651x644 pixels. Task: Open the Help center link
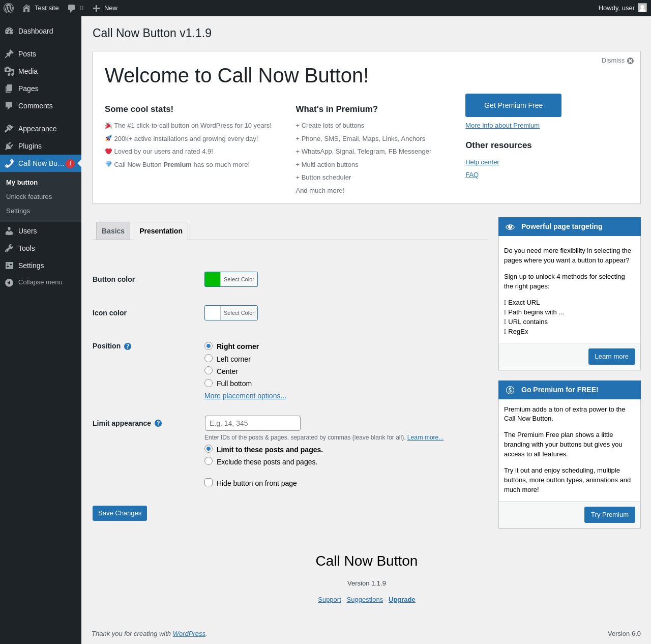pos(482,162)
